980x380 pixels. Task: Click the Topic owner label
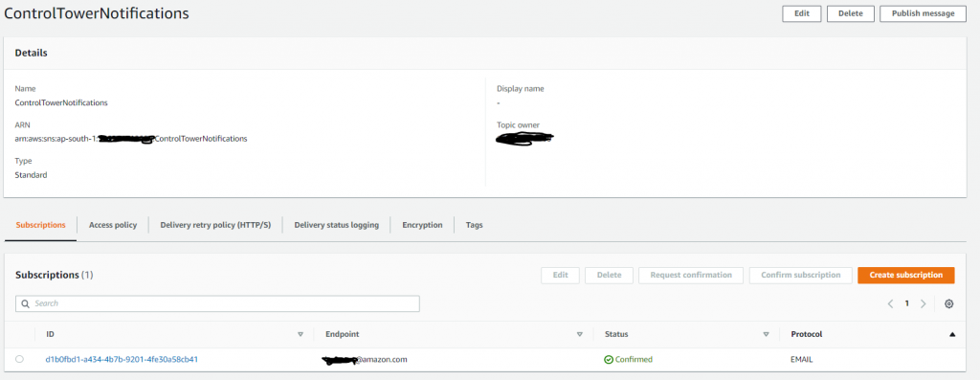518,125
